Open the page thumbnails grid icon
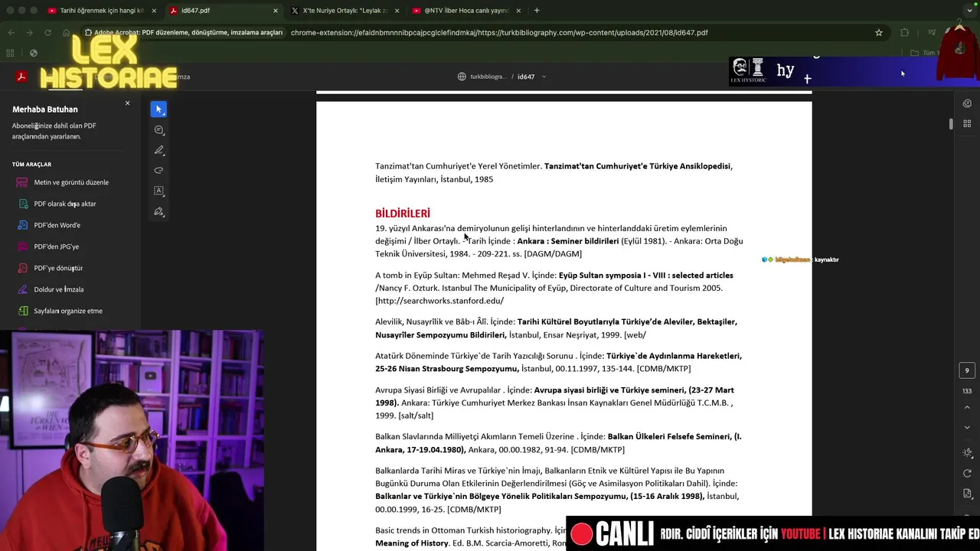The image size is (980, 551). (967, 123)
